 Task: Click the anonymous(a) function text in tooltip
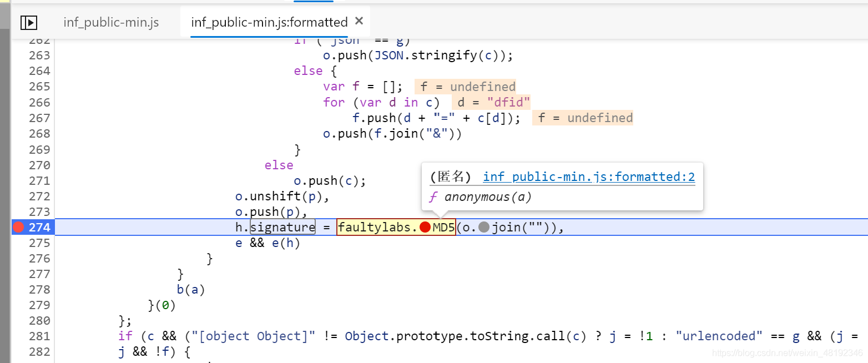pos(488,197)
